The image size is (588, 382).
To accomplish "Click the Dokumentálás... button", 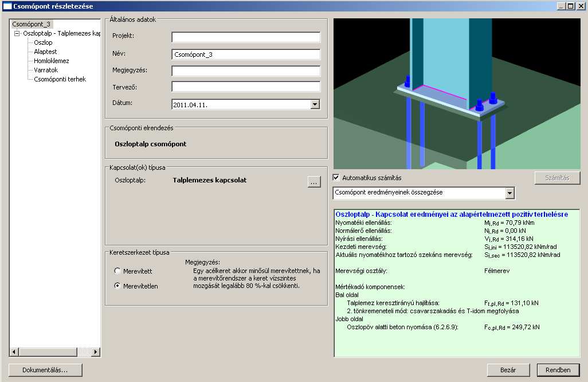I will (x=45, y=370).
